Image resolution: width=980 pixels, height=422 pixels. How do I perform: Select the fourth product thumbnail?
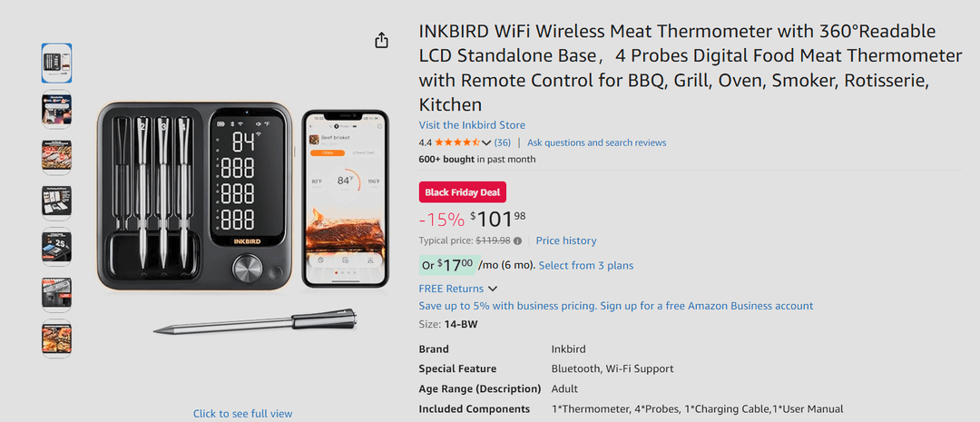(x=56, y=201)
